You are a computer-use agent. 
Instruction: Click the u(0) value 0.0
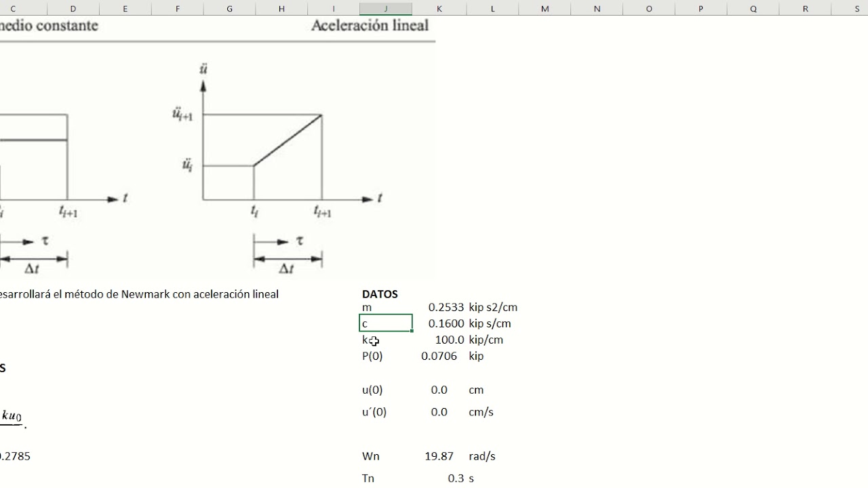click(439, 390)
